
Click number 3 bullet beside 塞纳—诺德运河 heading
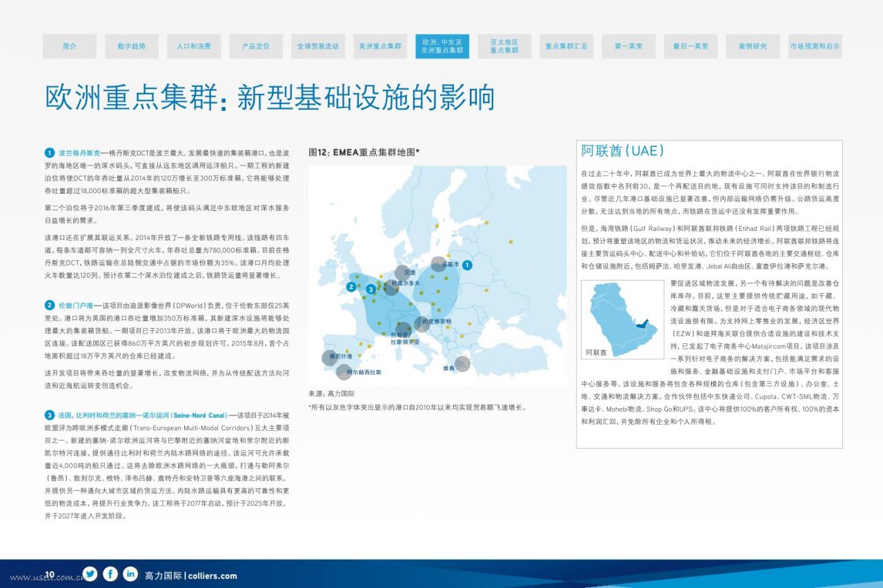click(50, 415)
